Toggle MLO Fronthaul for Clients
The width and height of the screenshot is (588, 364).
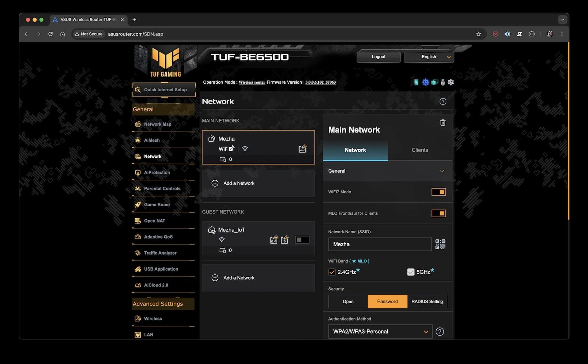click(x=439, y=213)
